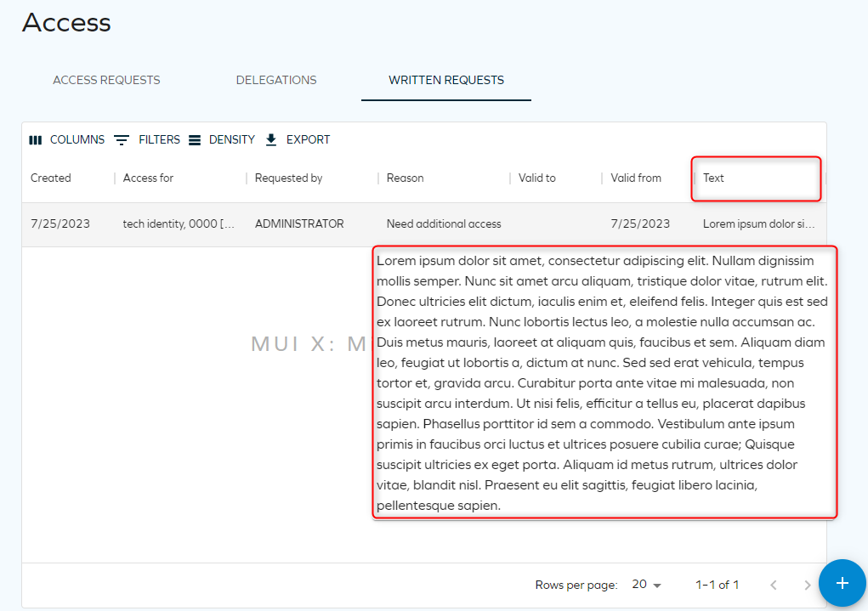
Task: Click the Text column header
Action: click(713, 178)
